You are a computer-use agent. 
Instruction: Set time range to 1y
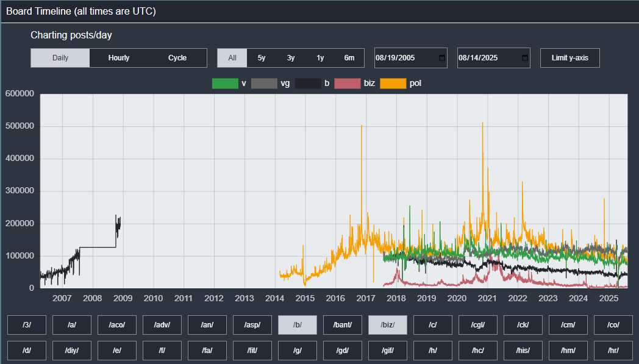pos(320,58)
